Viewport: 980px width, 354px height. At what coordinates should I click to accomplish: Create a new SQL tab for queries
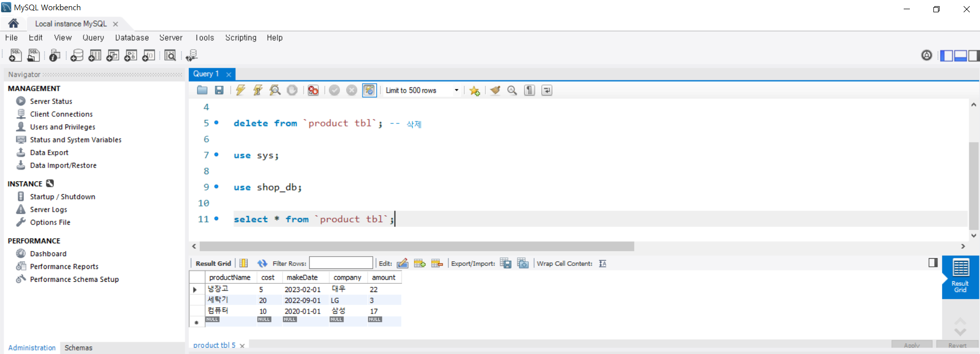[15, 55]
